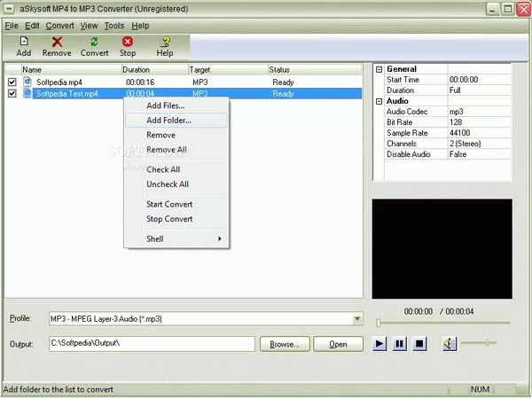Sort by the Duration column header

[155, 69]
